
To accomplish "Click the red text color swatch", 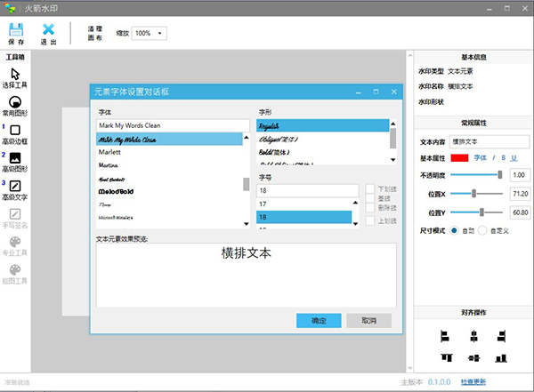I will [459, 158].
